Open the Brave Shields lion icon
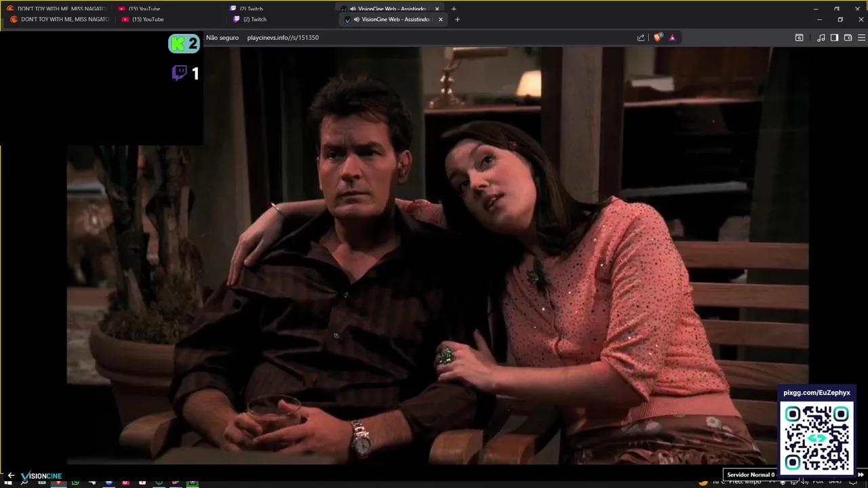Image resolution: width=868 pixels, height=488 pixels. 657,38
